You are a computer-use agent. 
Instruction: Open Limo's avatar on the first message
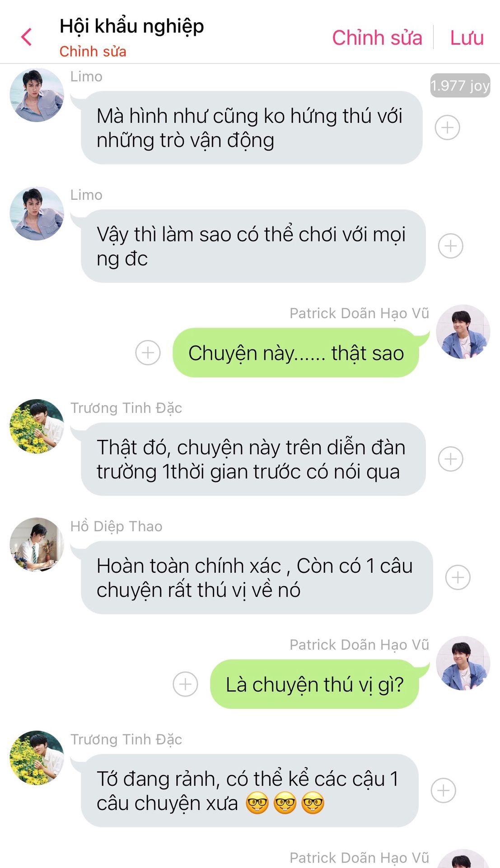point(37,95)
